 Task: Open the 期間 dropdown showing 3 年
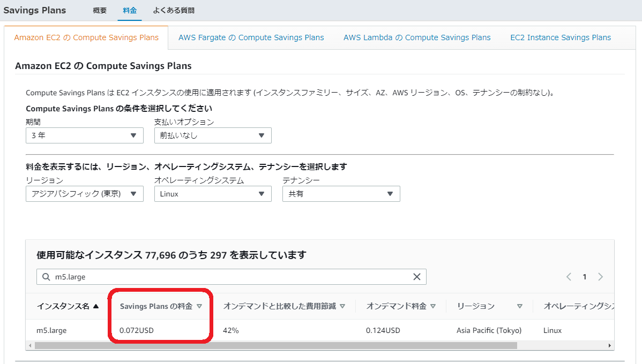pyautogui.click(x=84, y=135)
